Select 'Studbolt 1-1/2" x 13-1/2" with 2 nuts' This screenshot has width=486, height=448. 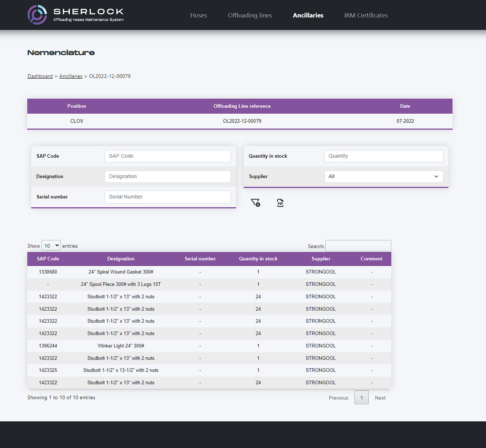click(121, 370)
